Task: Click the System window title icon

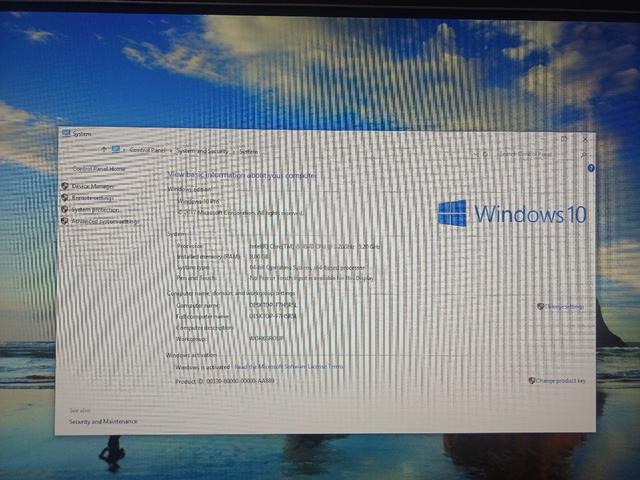Action: click(x=66, y=133)
